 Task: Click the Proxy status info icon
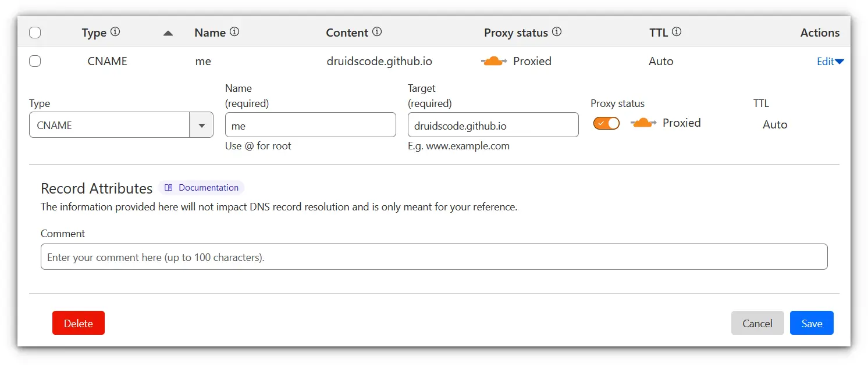tap(557, 32)
